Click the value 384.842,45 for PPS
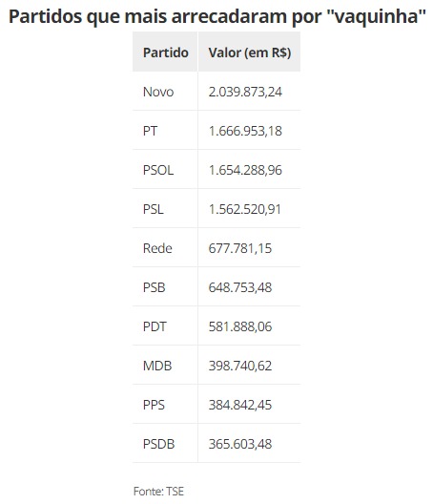The height and width of the screenshot is (504, 433). (x=240, y=405)
